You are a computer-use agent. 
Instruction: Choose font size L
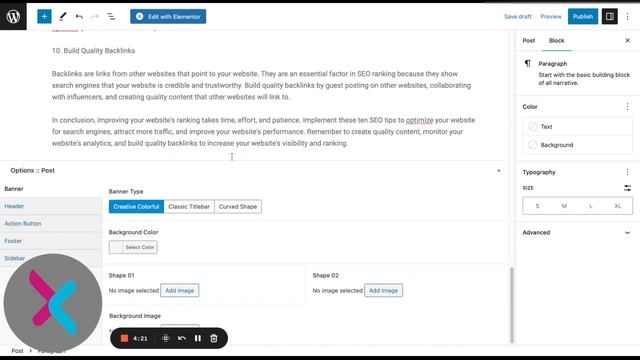coord(591,206)
